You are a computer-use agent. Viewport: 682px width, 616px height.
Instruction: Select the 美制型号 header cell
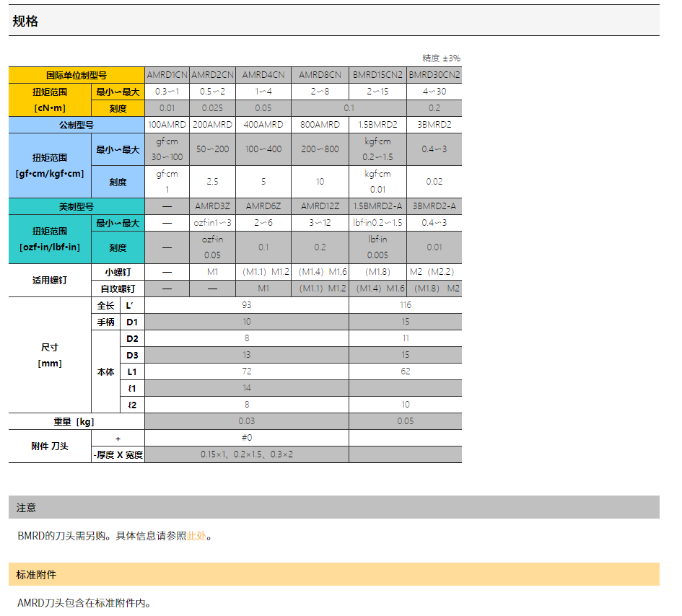point(76,206)
